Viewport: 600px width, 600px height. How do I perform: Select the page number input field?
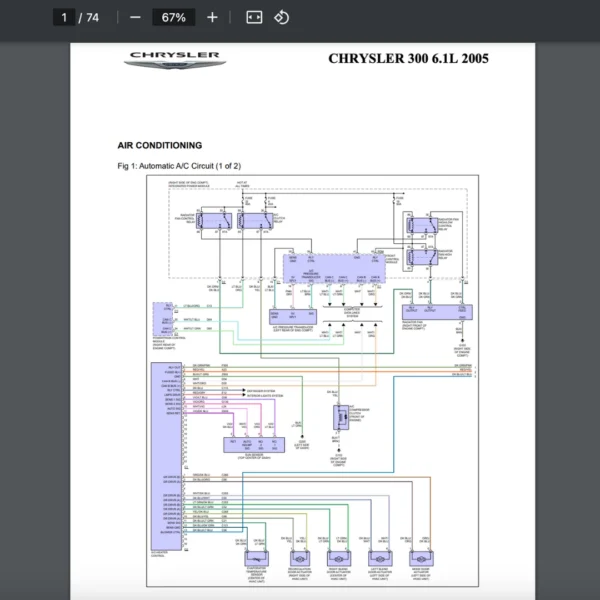coord(65,17)
